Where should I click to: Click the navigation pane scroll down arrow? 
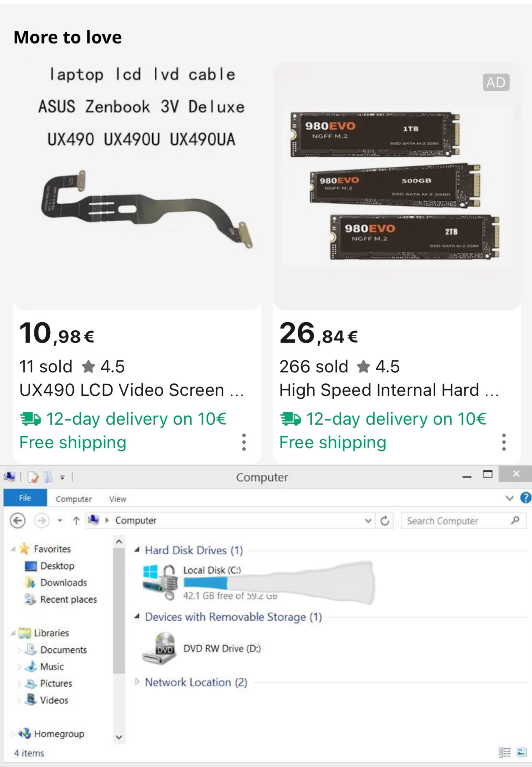tap(119, 737)
